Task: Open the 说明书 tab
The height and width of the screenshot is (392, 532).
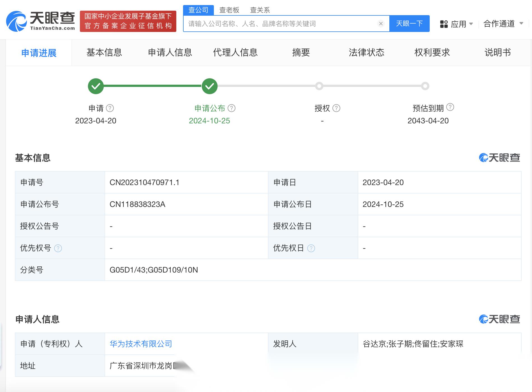Action: point(498,52)
